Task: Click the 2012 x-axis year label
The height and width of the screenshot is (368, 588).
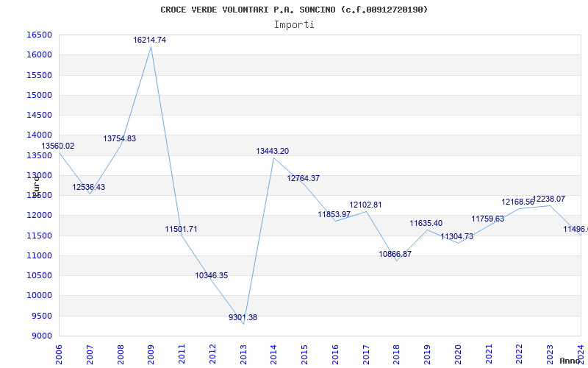Action: (212, 355)
